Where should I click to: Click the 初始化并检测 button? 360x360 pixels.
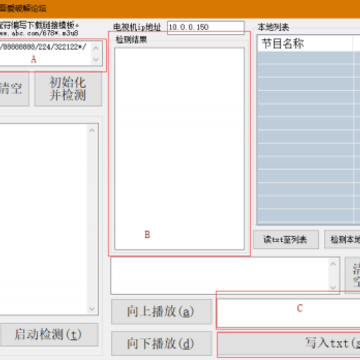[x=68, y=89]
